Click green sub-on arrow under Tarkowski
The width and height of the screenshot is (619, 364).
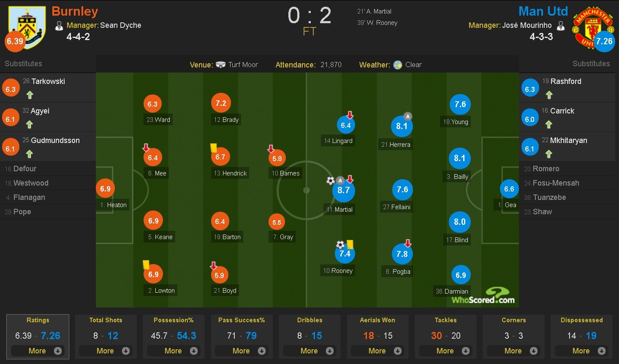click(x=30, y=95)
